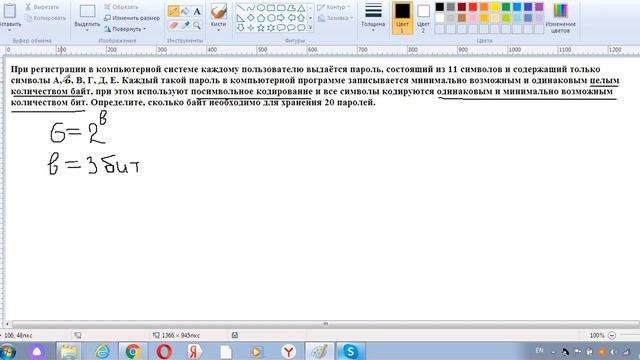Pick the Six-point star shape
The image size is (640, 360).
click(271, 28)
